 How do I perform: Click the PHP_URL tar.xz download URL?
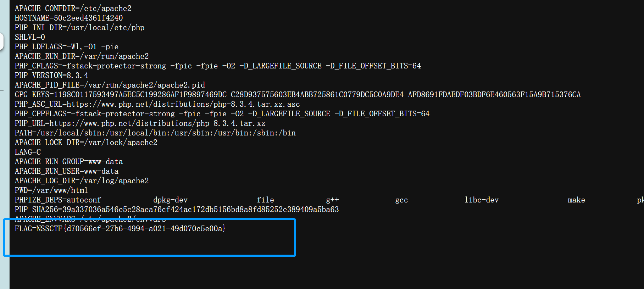pyautogui.click(x=157, y=123)
